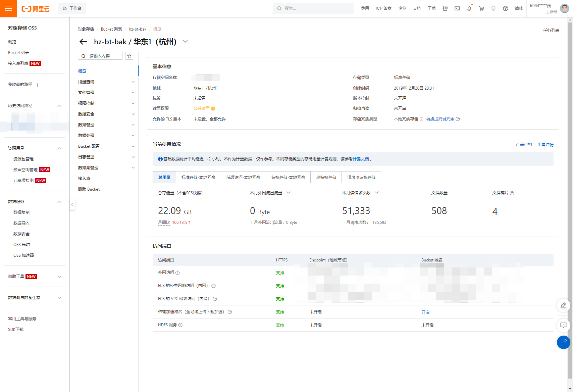Click the help question mark icon

(505, 8)
